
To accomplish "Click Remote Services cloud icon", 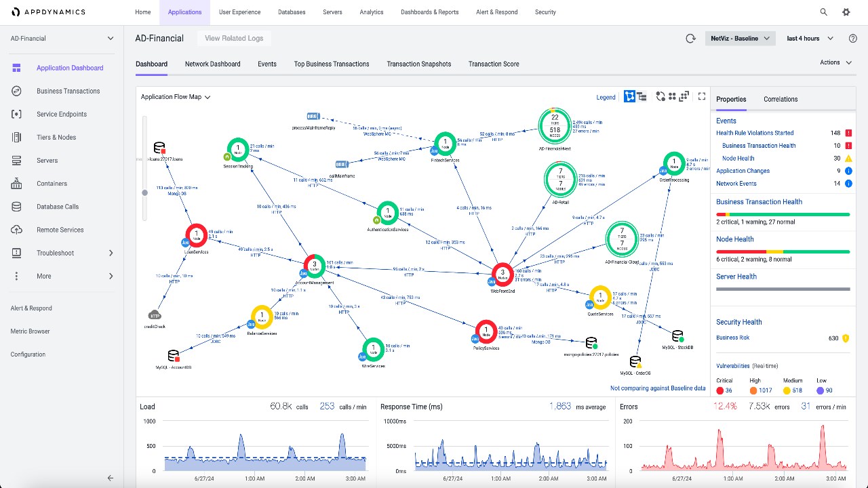I will pyautogui.click(x=17, y=230).
